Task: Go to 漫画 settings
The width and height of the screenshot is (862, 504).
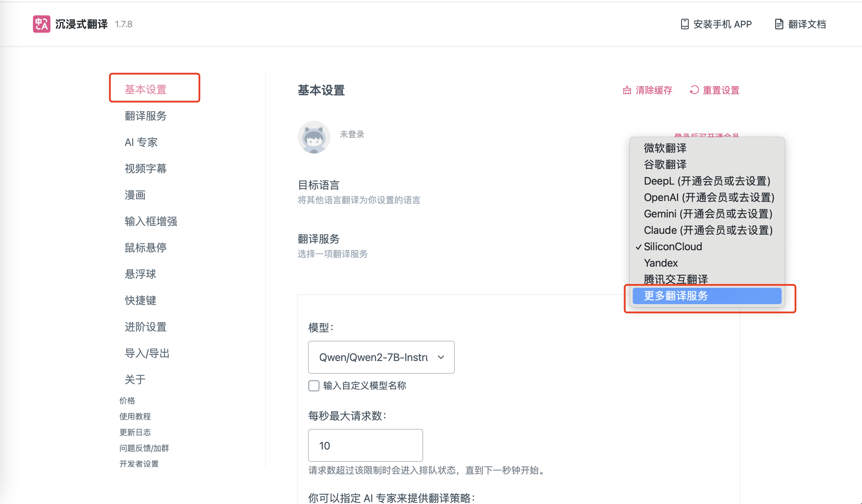Action: click(x=135, y=195)
